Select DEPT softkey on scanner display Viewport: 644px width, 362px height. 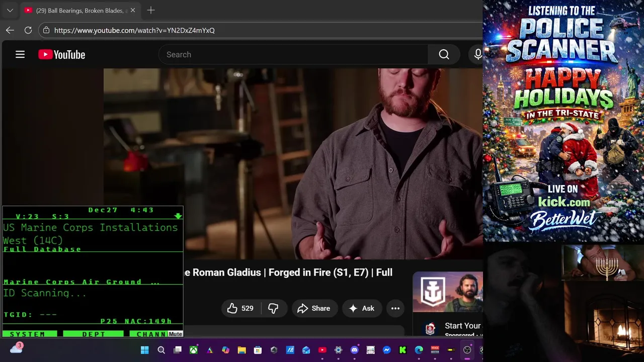pyautogui.click(x=94, y=334)
